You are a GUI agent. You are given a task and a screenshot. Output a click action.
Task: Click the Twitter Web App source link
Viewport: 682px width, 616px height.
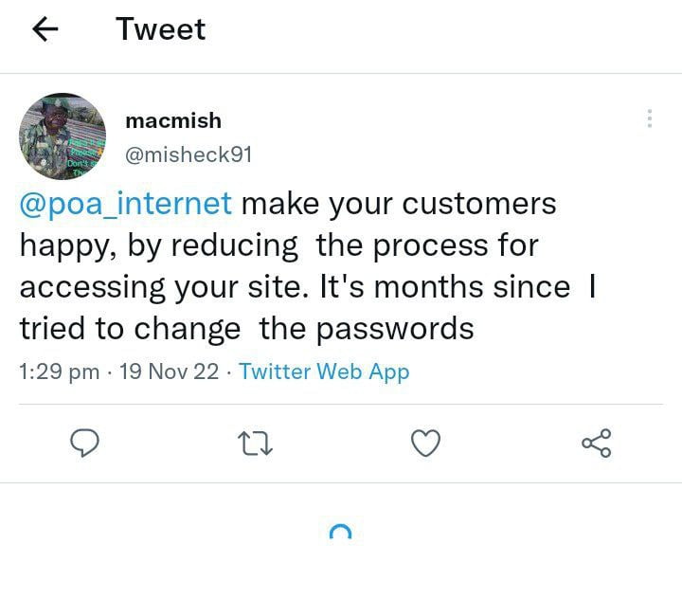(324, 371)
